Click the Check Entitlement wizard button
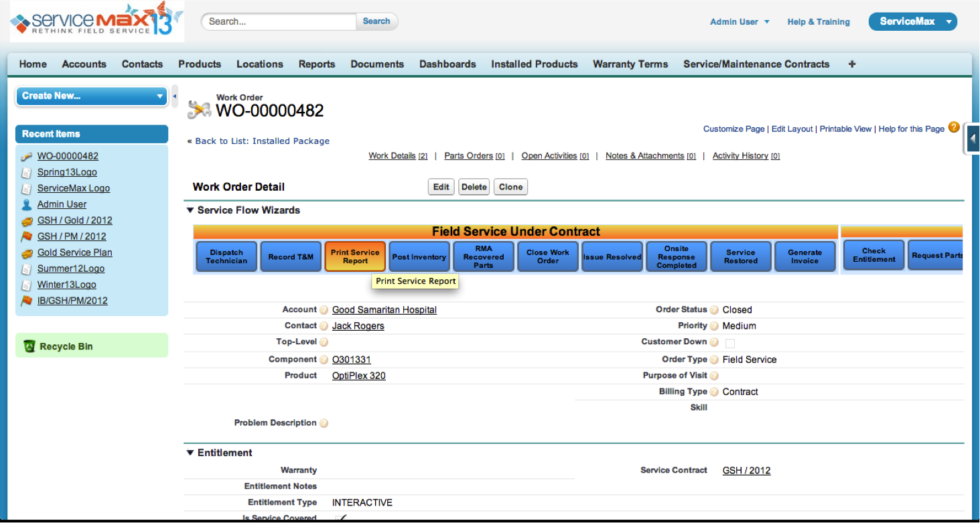This screenshot has width=980, height=523. tap(874, 255)
